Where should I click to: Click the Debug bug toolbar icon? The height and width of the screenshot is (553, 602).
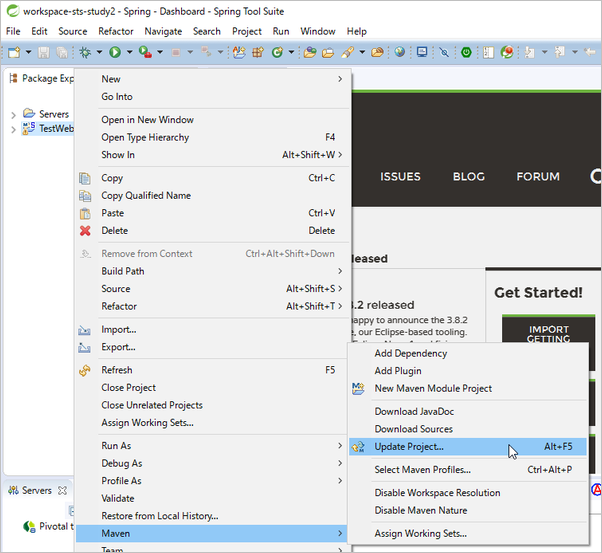[x=85, y=52]
